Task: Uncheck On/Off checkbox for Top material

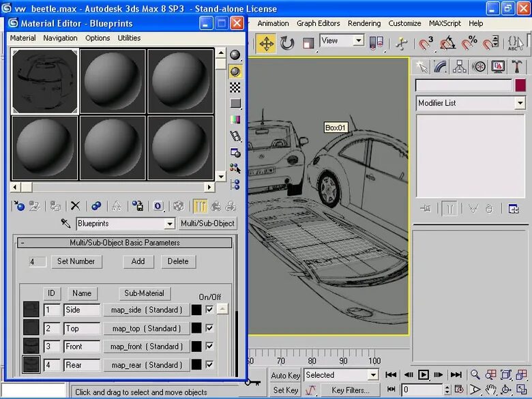Action: pyautogui.click(x=209, y=328)
